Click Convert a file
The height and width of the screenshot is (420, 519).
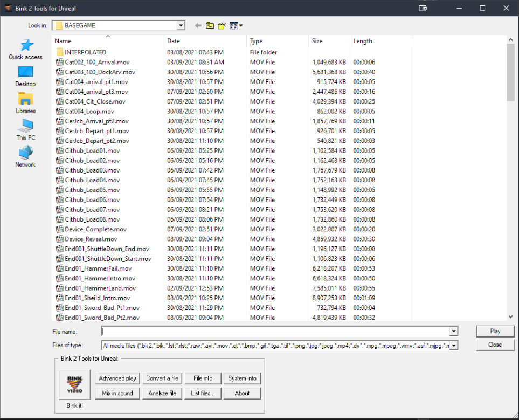point(162,378)
